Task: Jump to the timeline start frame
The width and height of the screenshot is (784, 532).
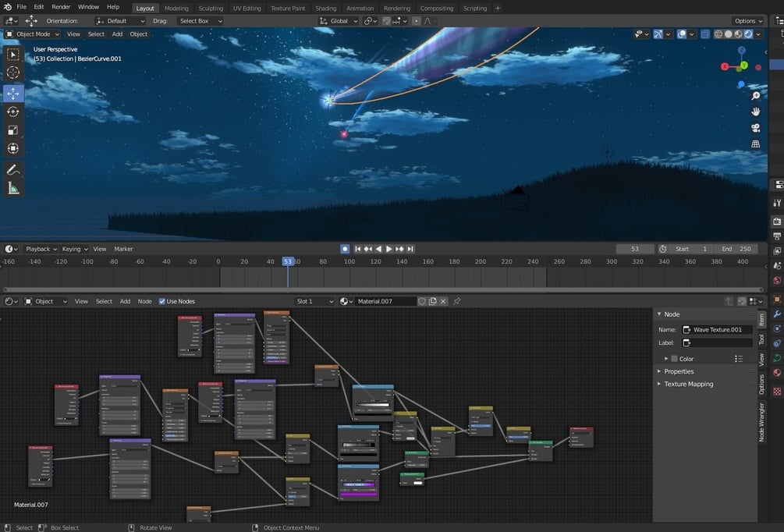Action: (357, 249)
